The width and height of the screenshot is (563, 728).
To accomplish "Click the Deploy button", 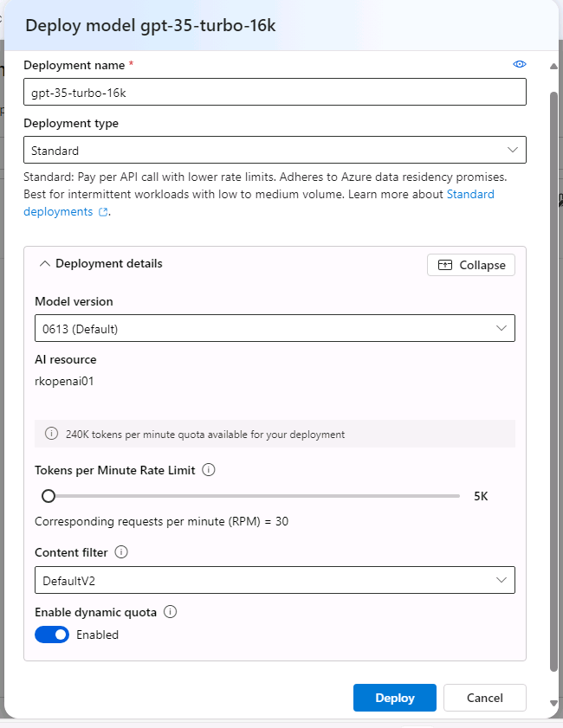I will tap(394, 698).
